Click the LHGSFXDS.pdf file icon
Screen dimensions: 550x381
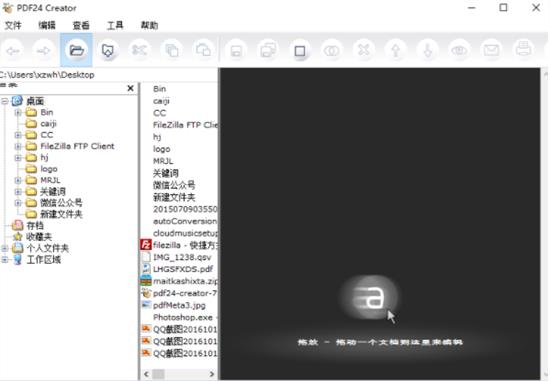point(146,268)
